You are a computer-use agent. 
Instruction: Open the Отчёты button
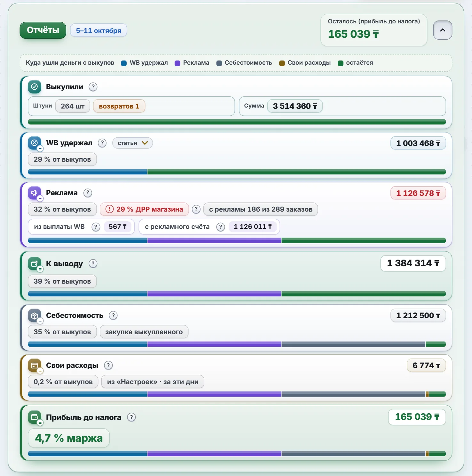43,30
